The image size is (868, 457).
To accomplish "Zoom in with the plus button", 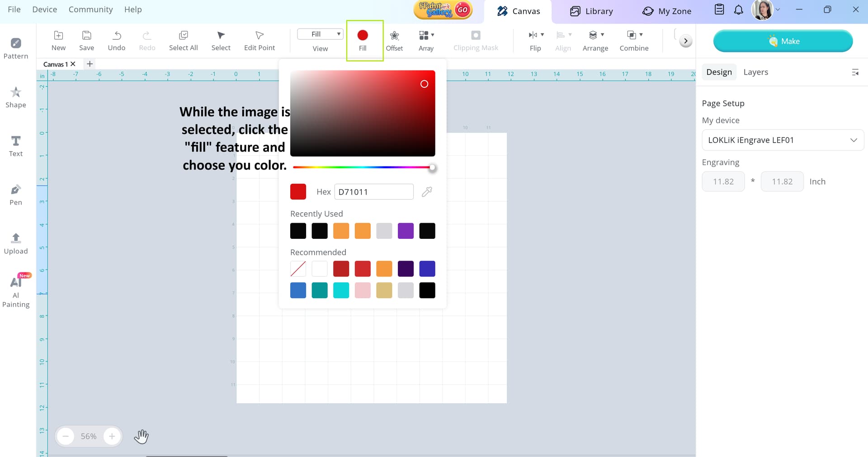I will 112,436.
